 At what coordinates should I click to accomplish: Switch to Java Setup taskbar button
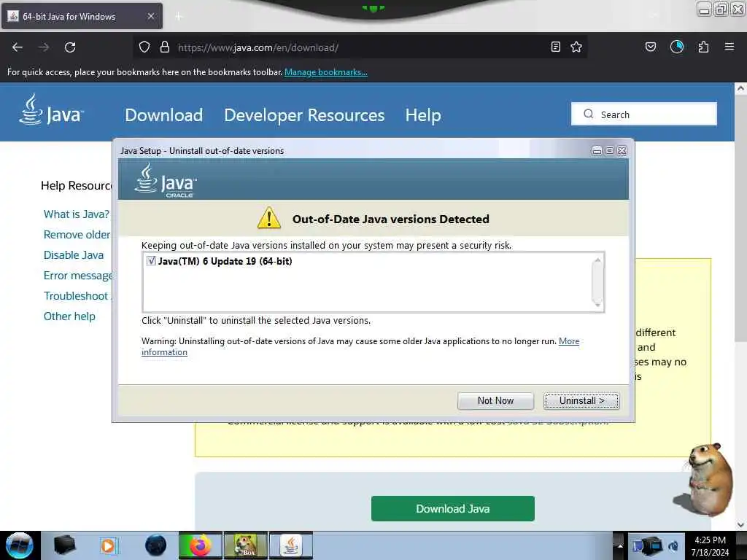pos(291,545)
